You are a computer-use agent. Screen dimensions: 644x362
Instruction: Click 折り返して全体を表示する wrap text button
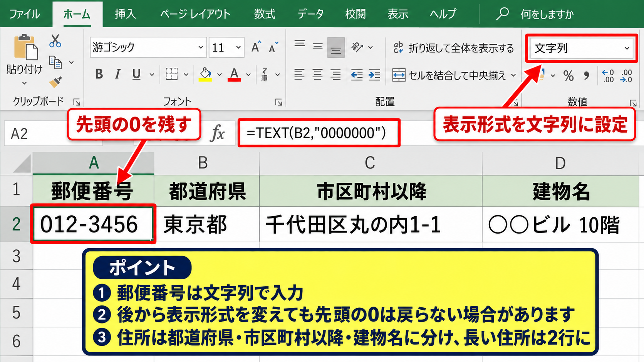[x=453, y=48]
